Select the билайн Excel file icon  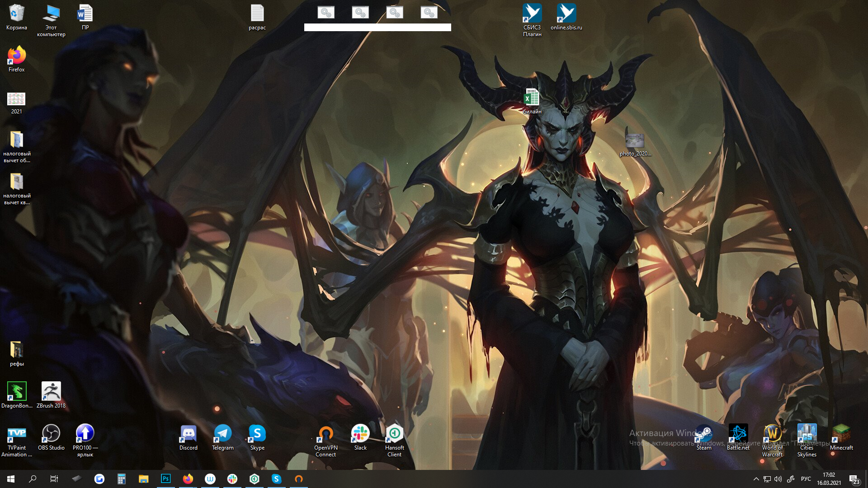(532, 101)
